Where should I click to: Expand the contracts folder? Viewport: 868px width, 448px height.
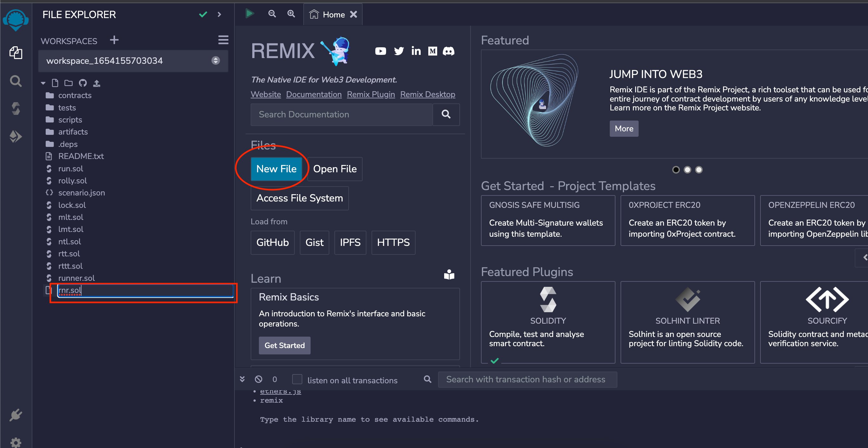75,96
